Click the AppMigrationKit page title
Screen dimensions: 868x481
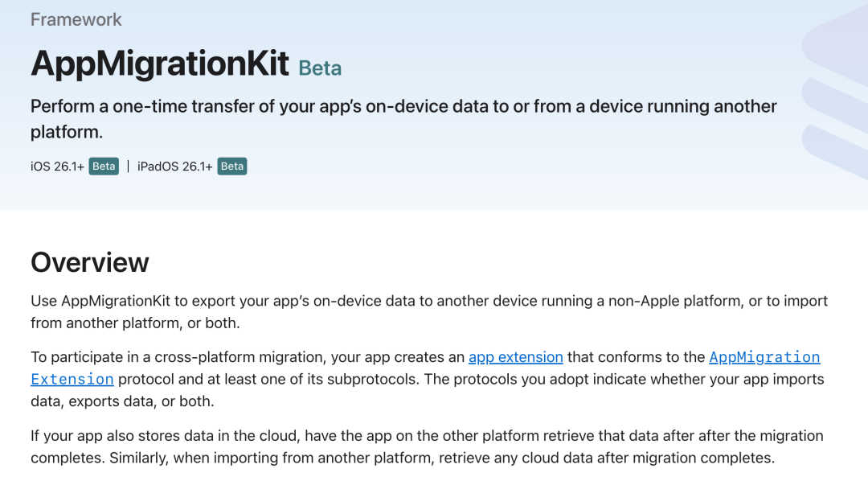pyautogui.click(x=159, y=63)
